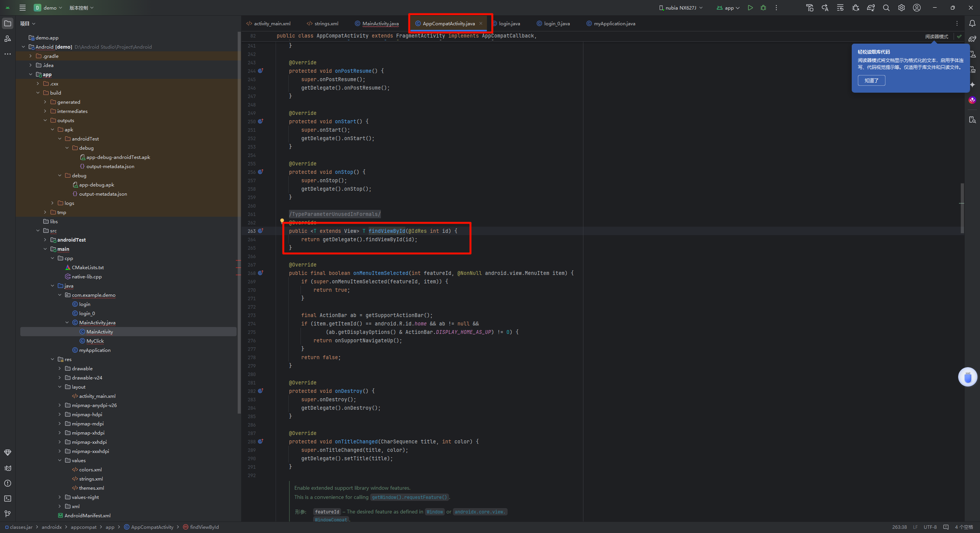The height and width of the screenshot is (533, 980).
Task: Open the IDE settings gear icon
Action: pos(902,8)
